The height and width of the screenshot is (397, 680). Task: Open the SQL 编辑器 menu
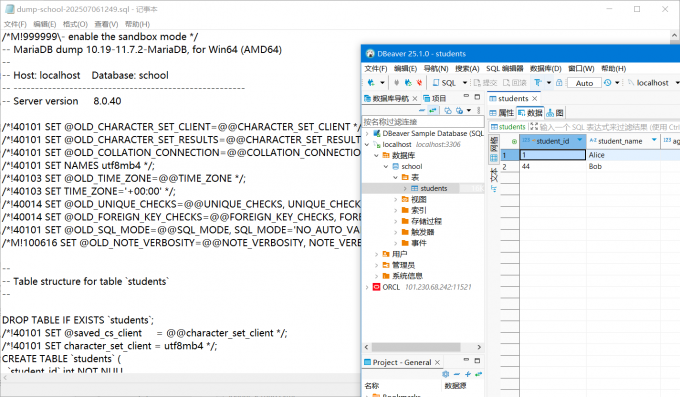(504, 69)
